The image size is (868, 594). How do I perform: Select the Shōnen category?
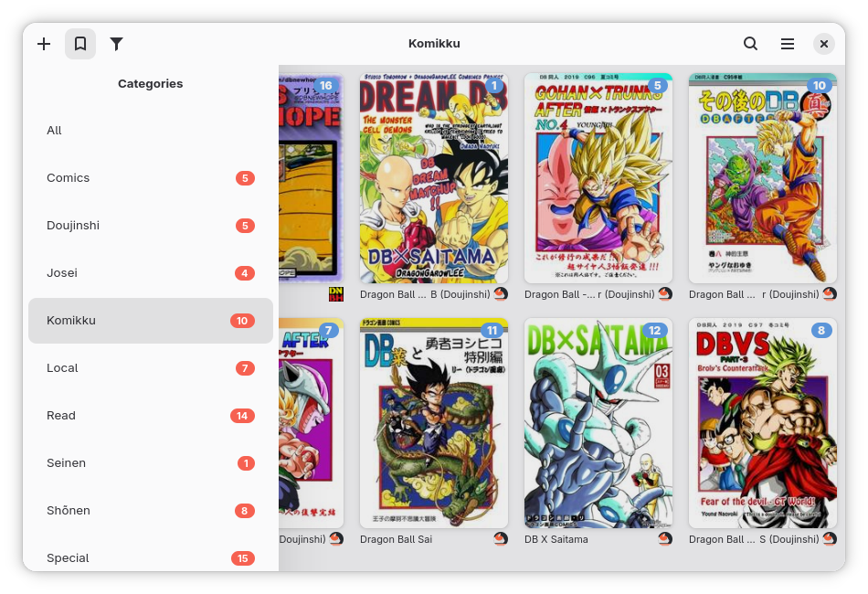pyautogui.click(x=151, y=511)
